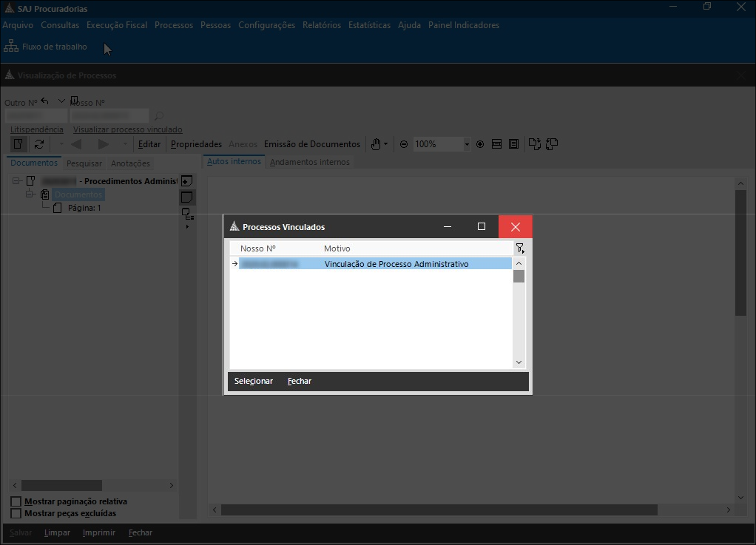756x545 pixels.
Task: Select the Vinculação de Processo Administrativo row
Action: pos(396,264)
